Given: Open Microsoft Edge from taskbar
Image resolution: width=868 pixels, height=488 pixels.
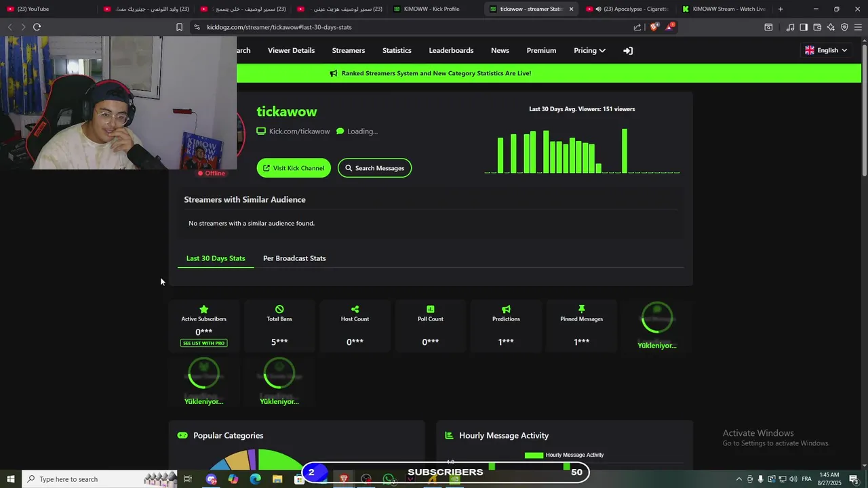Looking at the screenshot, I should (255, 479).
